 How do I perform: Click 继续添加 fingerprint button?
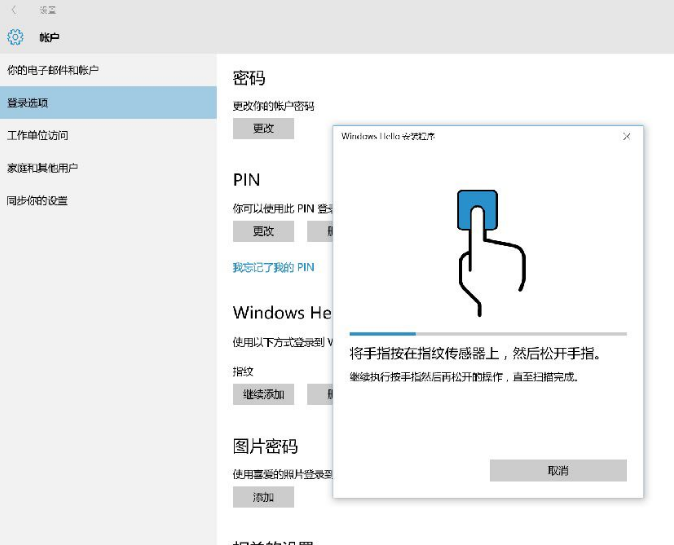pyautogui.click(x=263, y=394)
